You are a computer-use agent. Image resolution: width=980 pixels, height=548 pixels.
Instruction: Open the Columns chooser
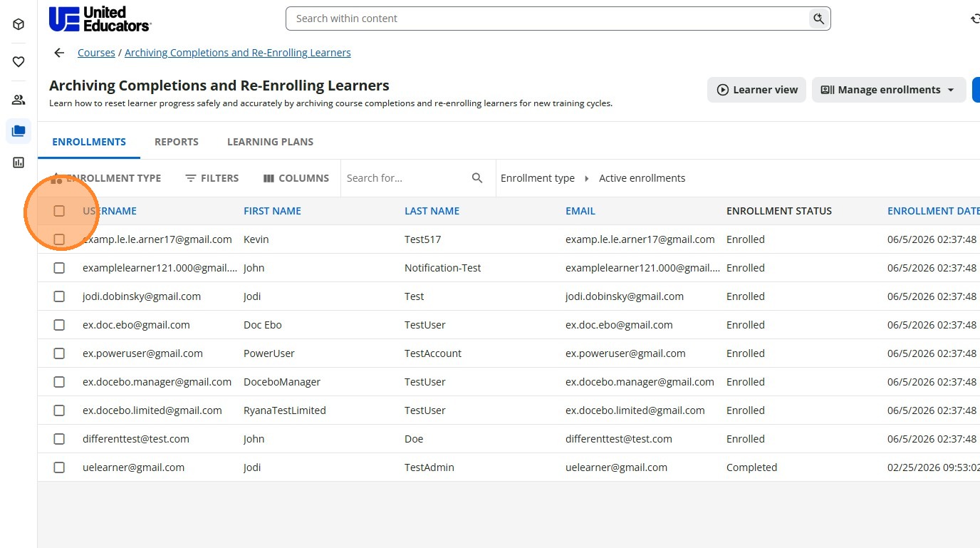[x=296, y=178]
